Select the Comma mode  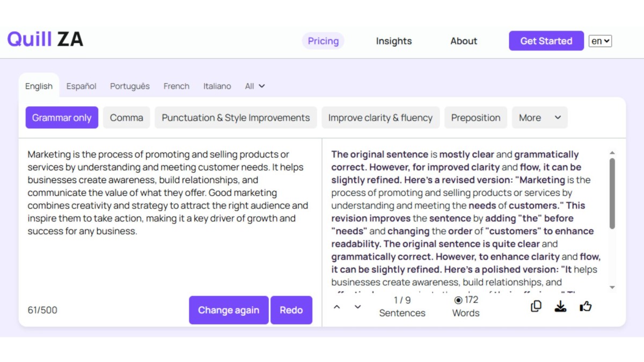coord(127,118)
